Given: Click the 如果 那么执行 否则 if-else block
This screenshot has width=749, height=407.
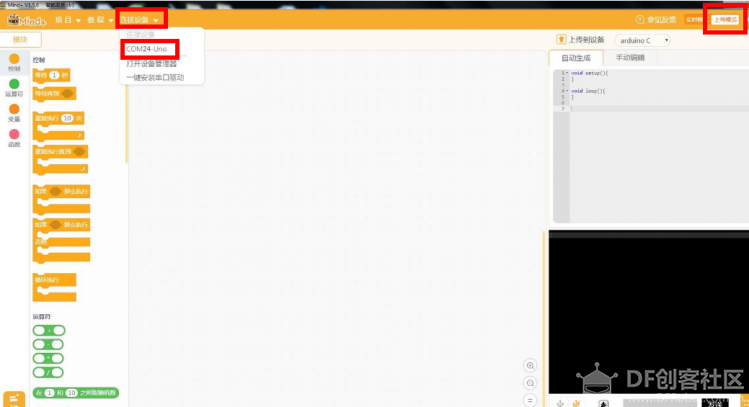Looking at the screenshot, I should (62, 225).
